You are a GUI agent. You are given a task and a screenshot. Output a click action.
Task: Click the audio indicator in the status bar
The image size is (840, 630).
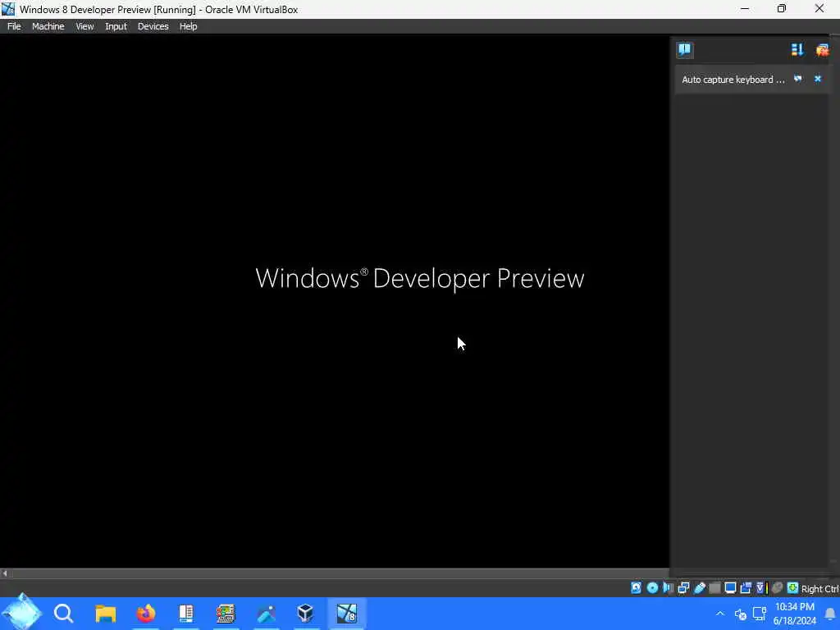pos(668,587)
